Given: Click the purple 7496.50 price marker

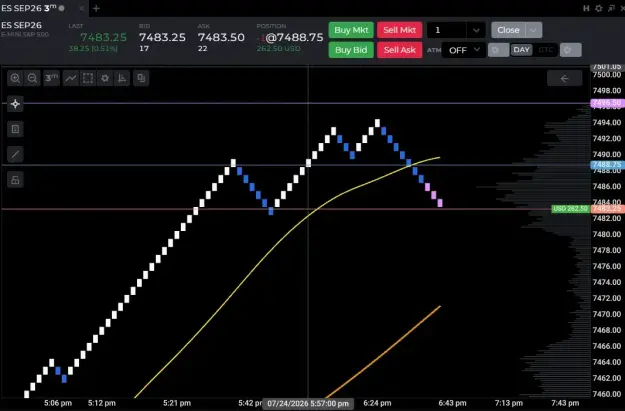Looking at the screenshot, I should pos(607,103).
